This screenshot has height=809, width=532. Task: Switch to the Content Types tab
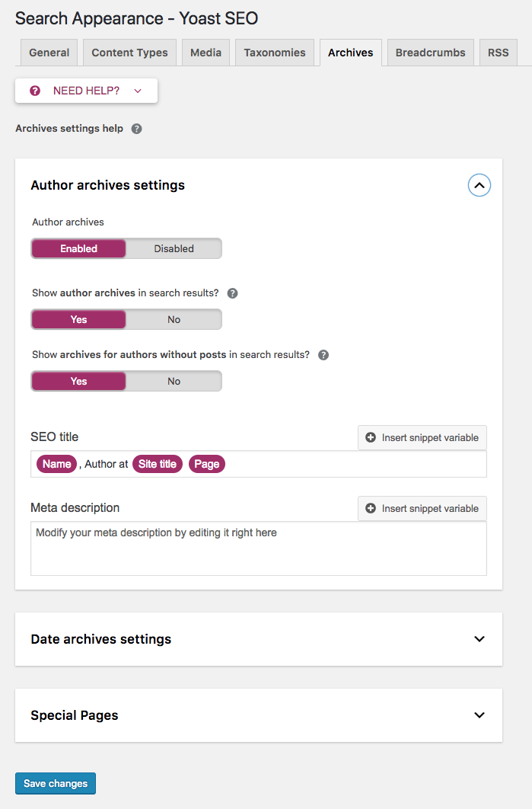tap(129, 53)
